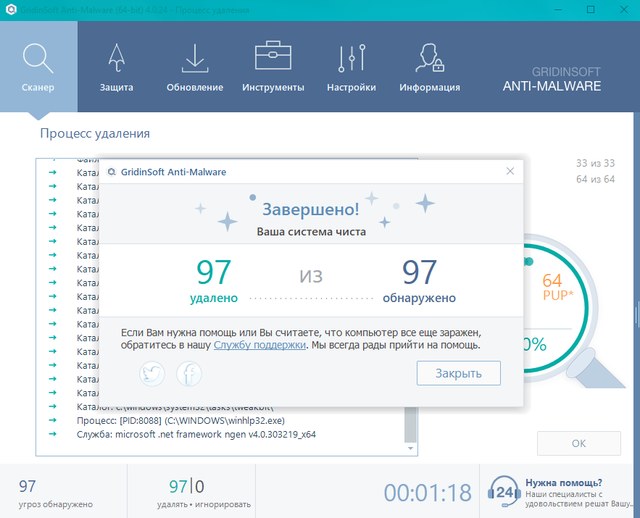Click the Facebook icon in dialog

tap(189, 374)
